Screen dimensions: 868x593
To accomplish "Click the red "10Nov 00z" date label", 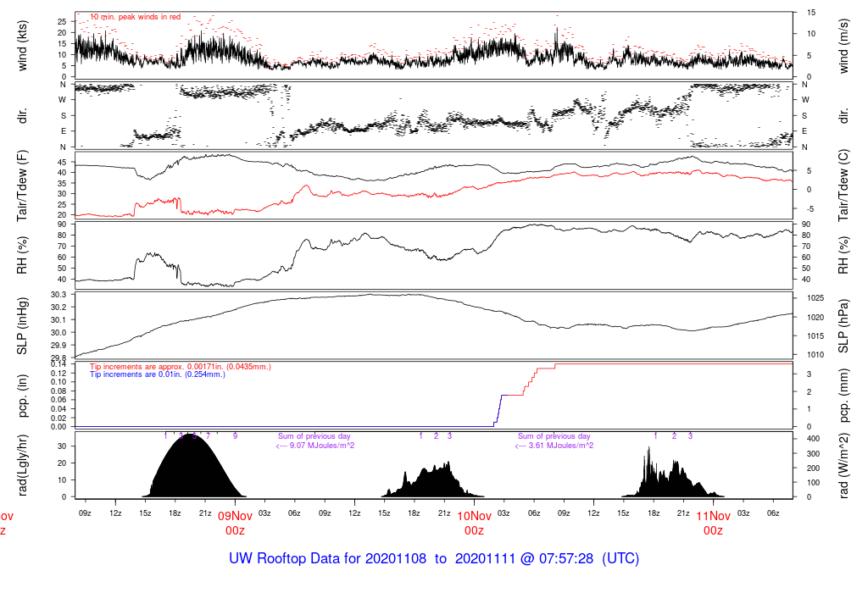I will click(474, 524).
